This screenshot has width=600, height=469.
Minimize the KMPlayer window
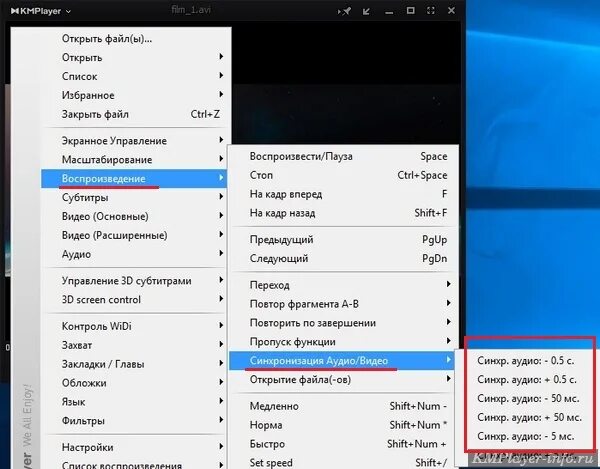pyautogui.click(x=389, y=12)
